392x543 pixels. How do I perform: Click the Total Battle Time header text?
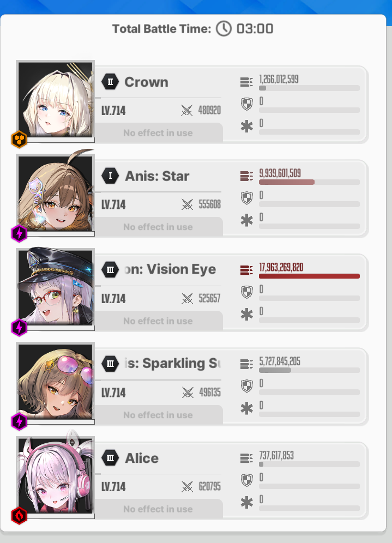(162, 29)
